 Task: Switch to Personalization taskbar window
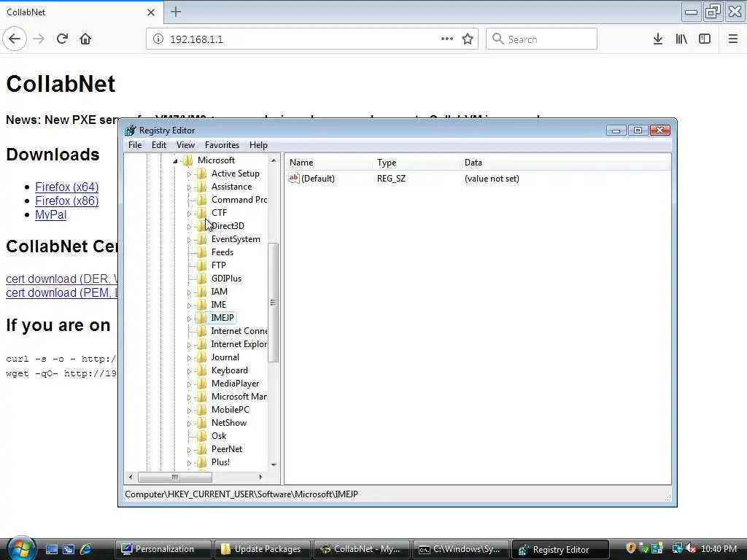163,549
